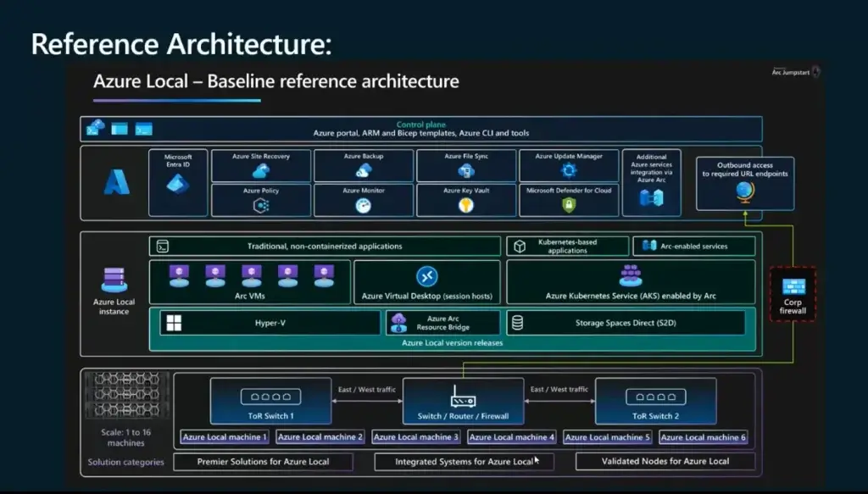The width and height of the screenshot is (868, 494).
Task: Click the green "Control plane" label
Action: coord(420,125)
